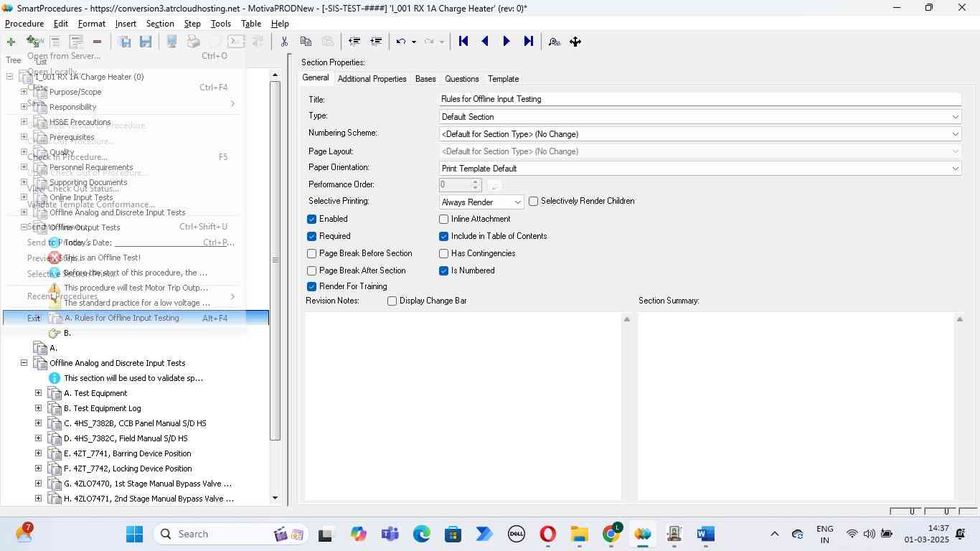Click the Windows Start button
The width and height of the screenshot is (980, 551).
[x=134, y=534]
